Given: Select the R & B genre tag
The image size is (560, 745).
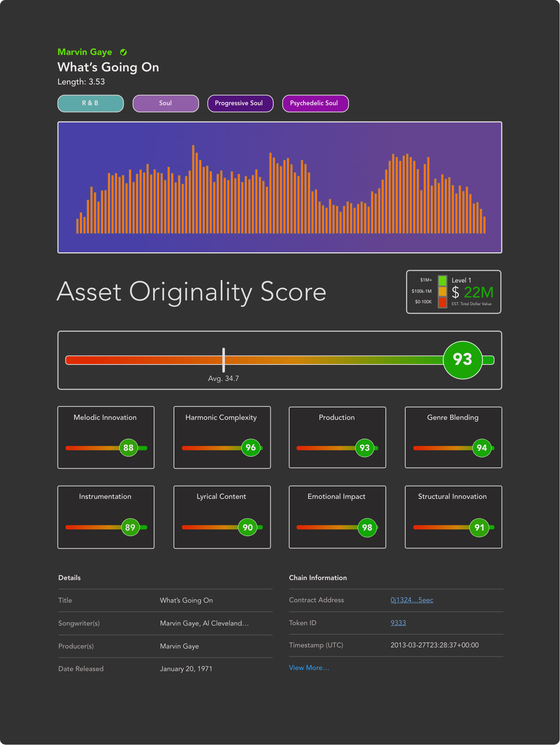Looking at the screenshot, I should pyautogui.click(x=91, y=103).
